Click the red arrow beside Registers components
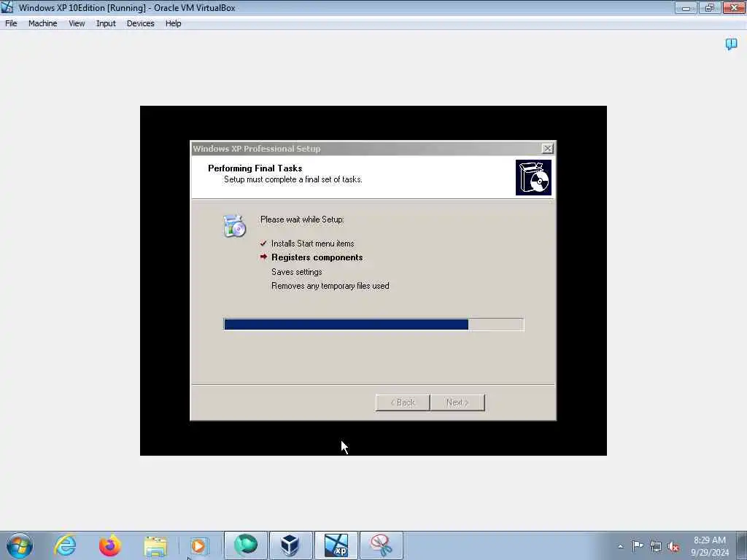The height and width of the screenshot is (560, 747). click(x=263, y=257)
